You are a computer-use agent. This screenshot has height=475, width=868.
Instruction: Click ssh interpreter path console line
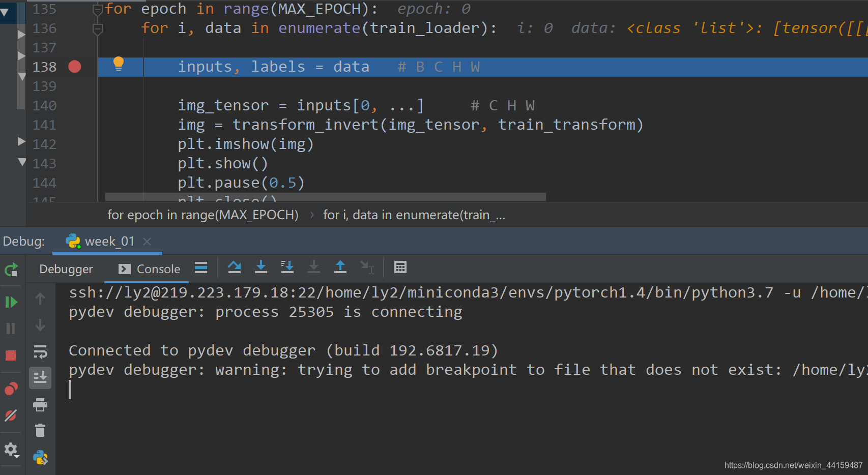tap(468, 292)
